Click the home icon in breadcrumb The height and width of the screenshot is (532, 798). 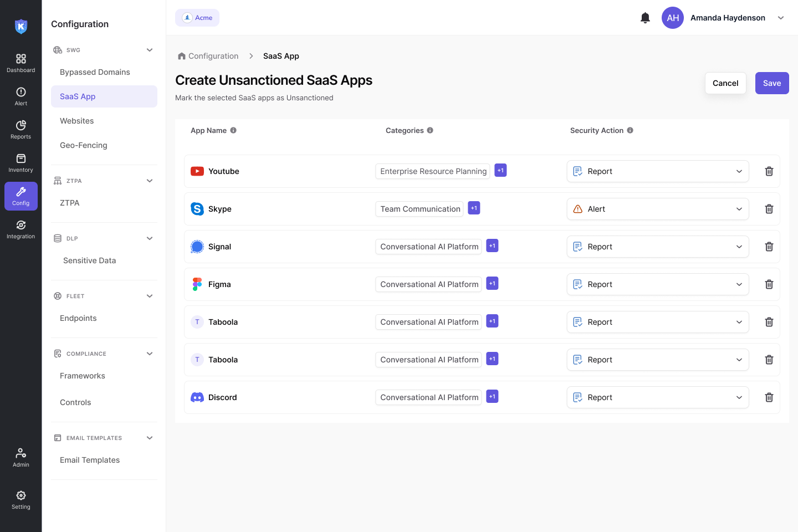182,56
